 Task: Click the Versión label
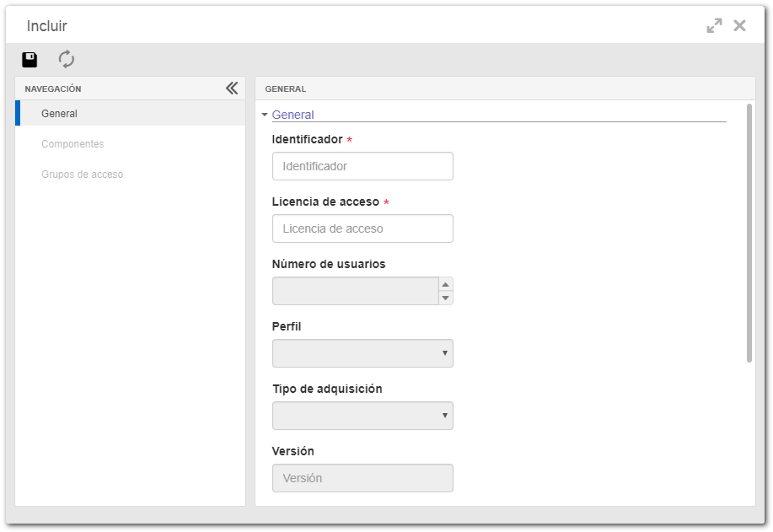pyautogui.click(x=293, y=451)
